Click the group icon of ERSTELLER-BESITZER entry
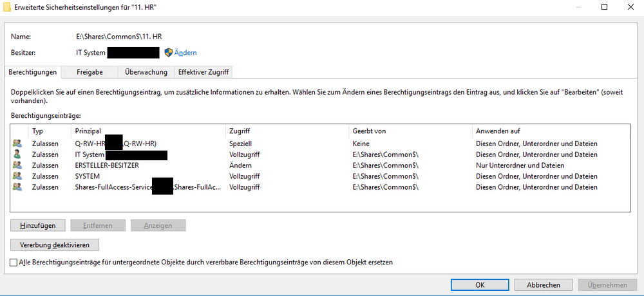 pos(17,165)
